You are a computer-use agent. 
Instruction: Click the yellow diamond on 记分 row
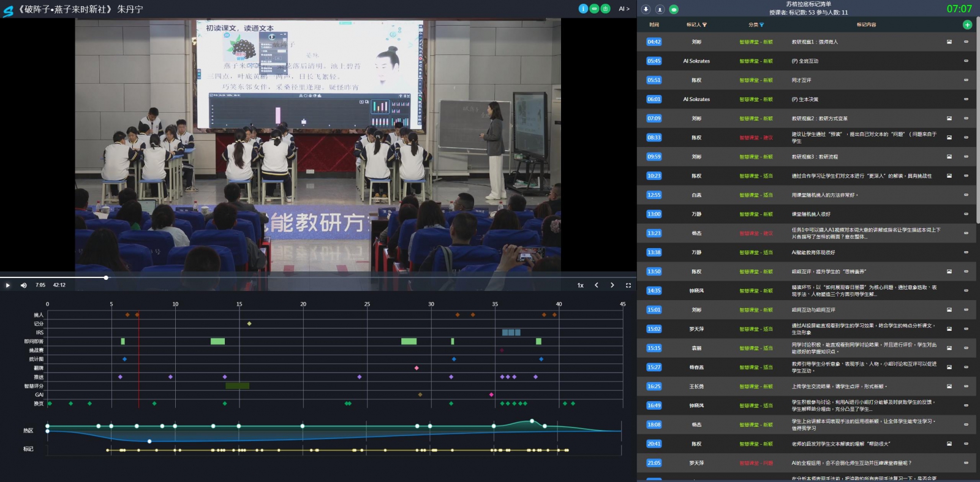[249, 323]
